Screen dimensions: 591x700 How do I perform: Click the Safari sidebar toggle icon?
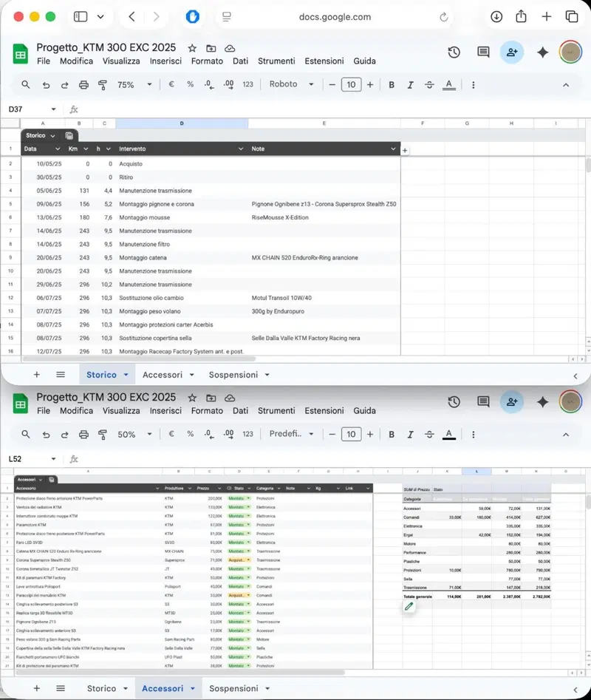pos(81,17)
